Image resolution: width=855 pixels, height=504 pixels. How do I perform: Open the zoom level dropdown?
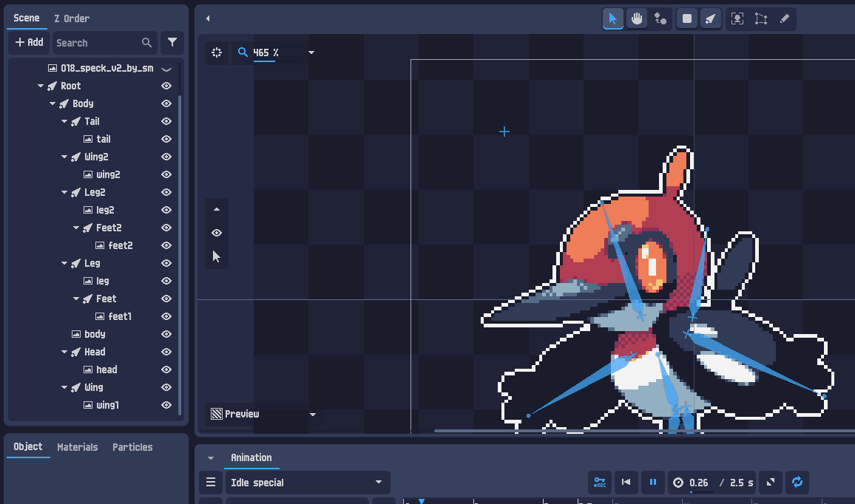(x=311, y=52)
